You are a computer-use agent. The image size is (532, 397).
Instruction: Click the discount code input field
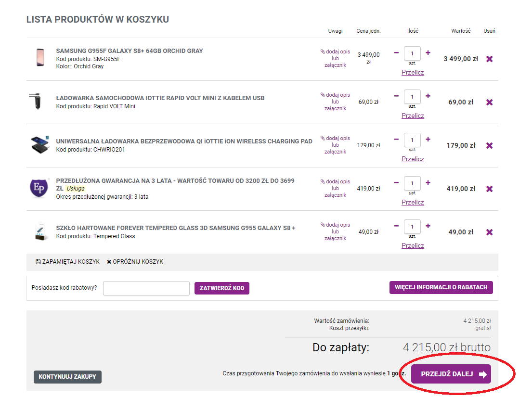pos(146,288)
